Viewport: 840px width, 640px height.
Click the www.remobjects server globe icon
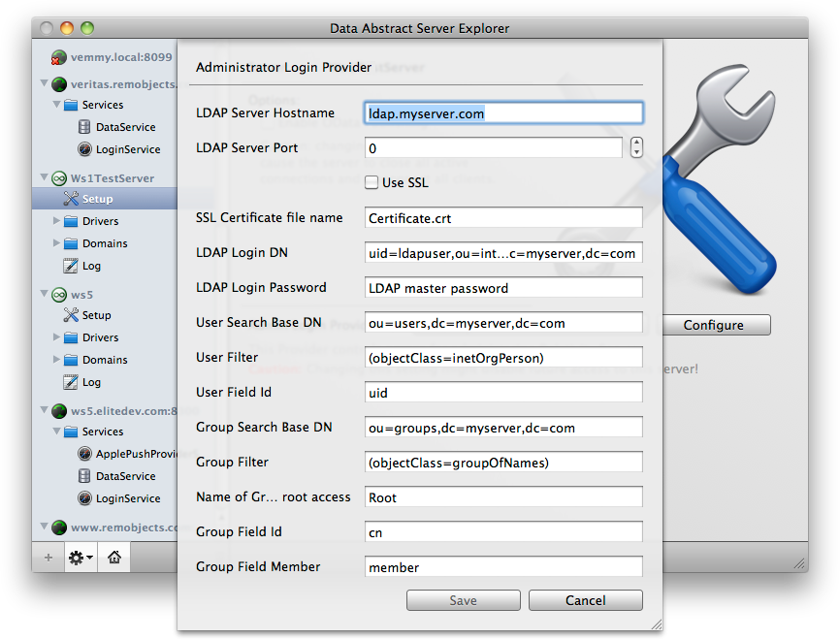(59, 527)
